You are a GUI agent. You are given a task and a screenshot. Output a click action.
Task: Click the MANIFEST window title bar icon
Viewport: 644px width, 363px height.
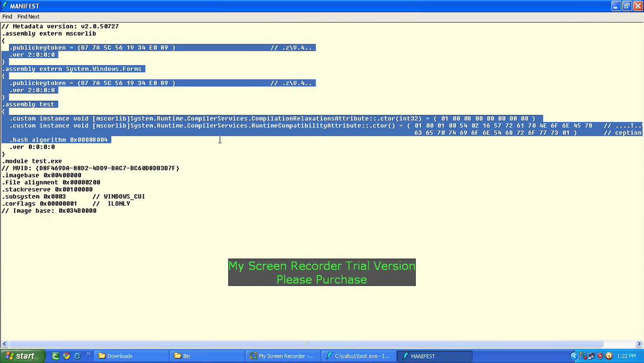(x=5, y=6)
